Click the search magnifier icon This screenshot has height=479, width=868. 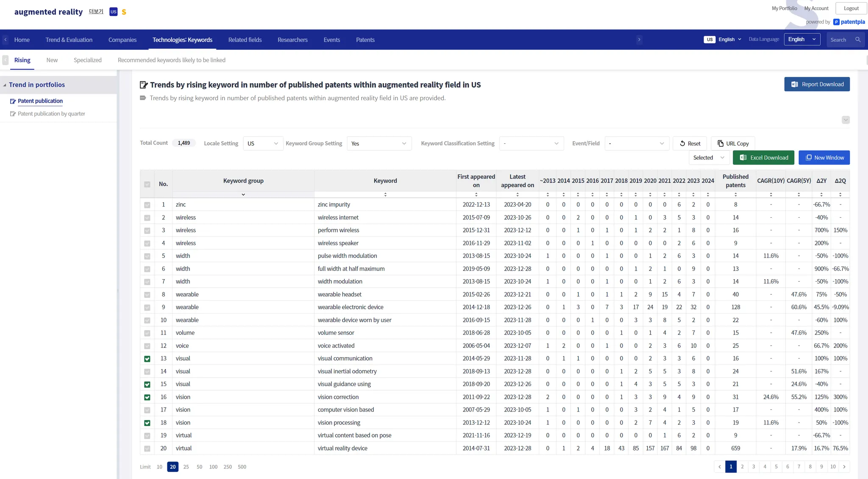tap(858, 40)
